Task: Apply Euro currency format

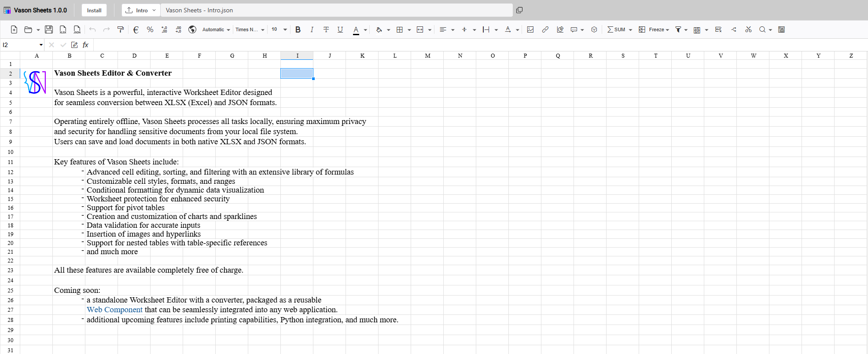Action: (x=136, y=29)
